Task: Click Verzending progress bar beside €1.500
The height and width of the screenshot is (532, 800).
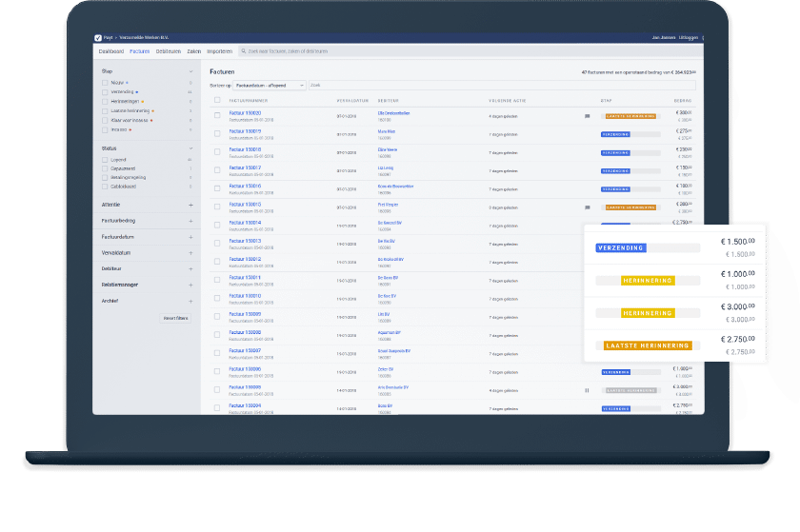Action: tap(648, 247)
